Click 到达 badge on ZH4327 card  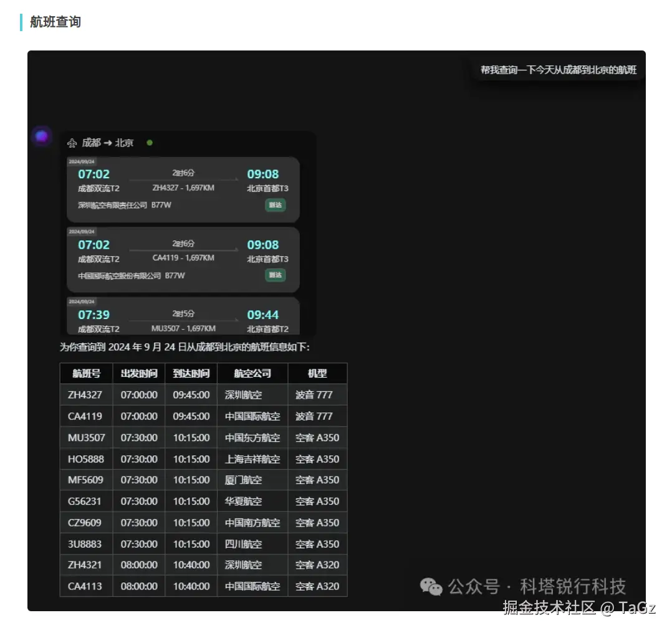(x=275, y=205)
